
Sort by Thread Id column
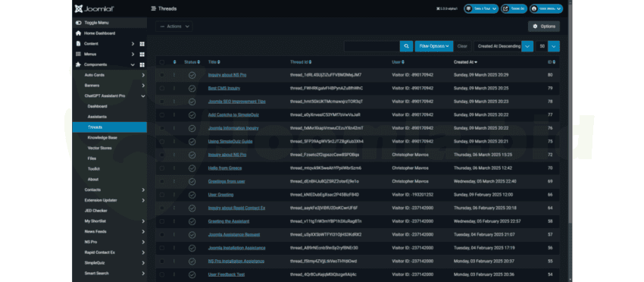(x=301, y=62)
